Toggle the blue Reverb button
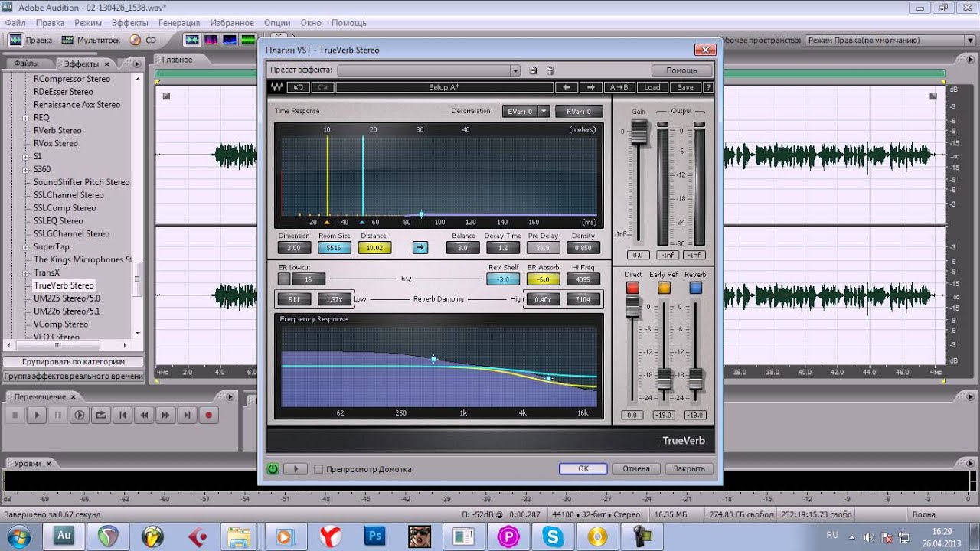 pos(695,288)
